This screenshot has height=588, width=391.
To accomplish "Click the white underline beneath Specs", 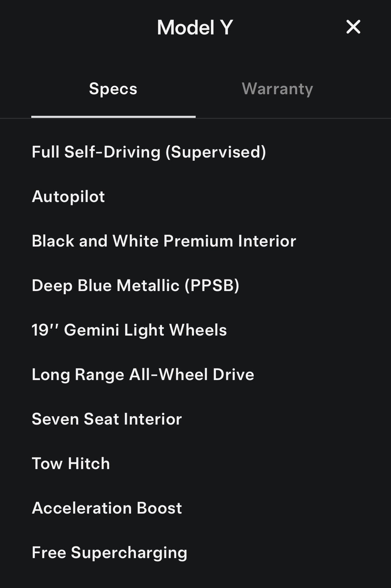I will click(113, 117).
